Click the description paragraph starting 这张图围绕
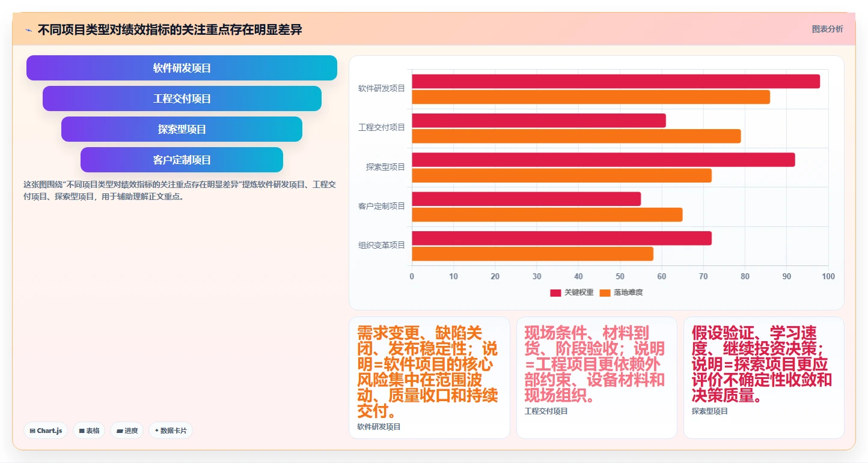Viewport: 868px width, 463px height. (179, 190)
